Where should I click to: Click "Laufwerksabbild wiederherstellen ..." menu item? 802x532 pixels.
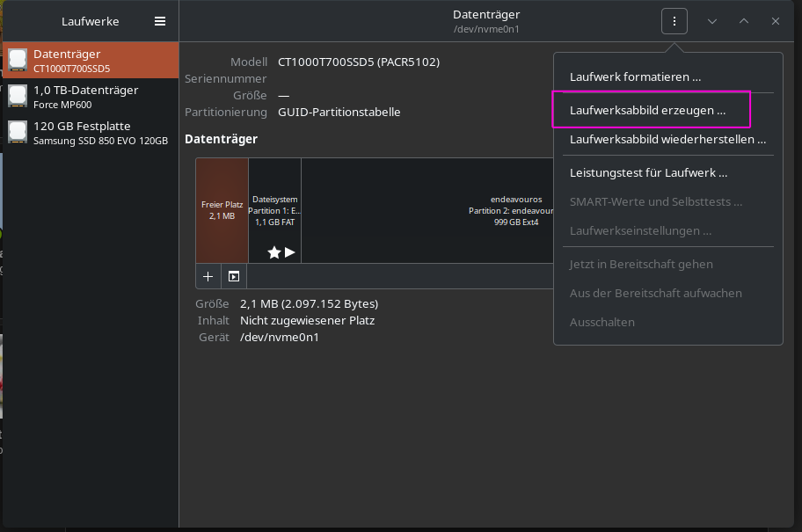[x=667, y=139]
